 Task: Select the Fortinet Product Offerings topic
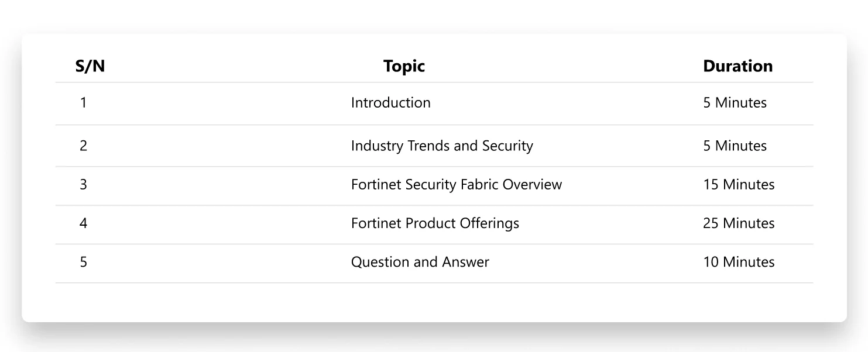click(x=435, y=223)
